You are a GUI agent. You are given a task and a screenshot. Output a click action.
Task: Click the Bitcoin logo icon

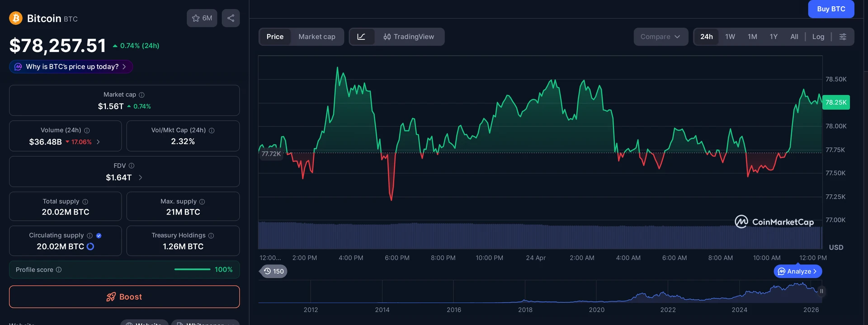(x=16, y=18)
